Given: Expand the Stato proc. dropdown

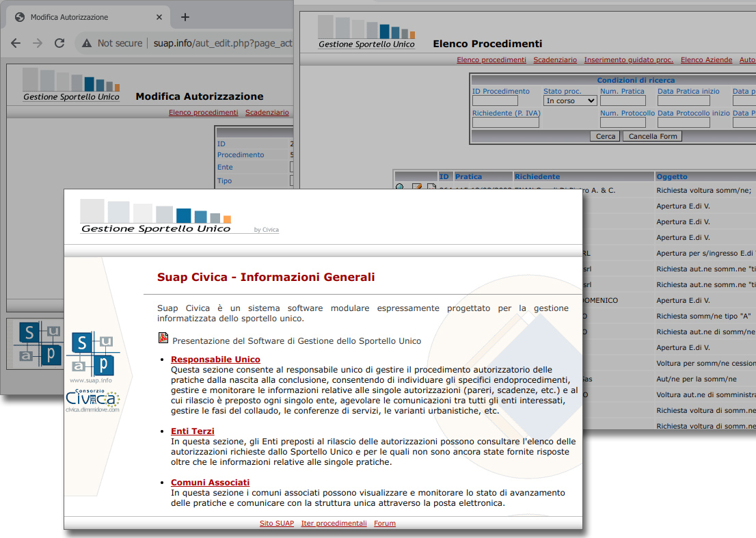Looking at the screenshot, I should click(x=571, y=101).
